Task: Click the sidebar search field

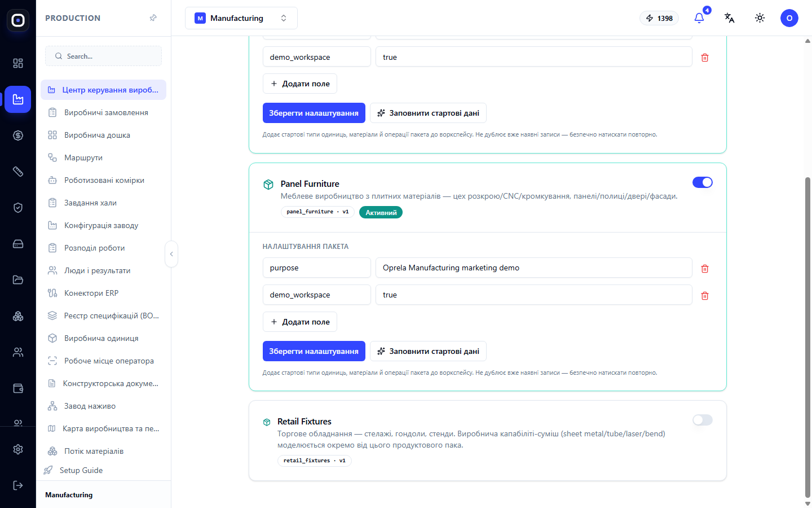Action: (x=103, y=56)
